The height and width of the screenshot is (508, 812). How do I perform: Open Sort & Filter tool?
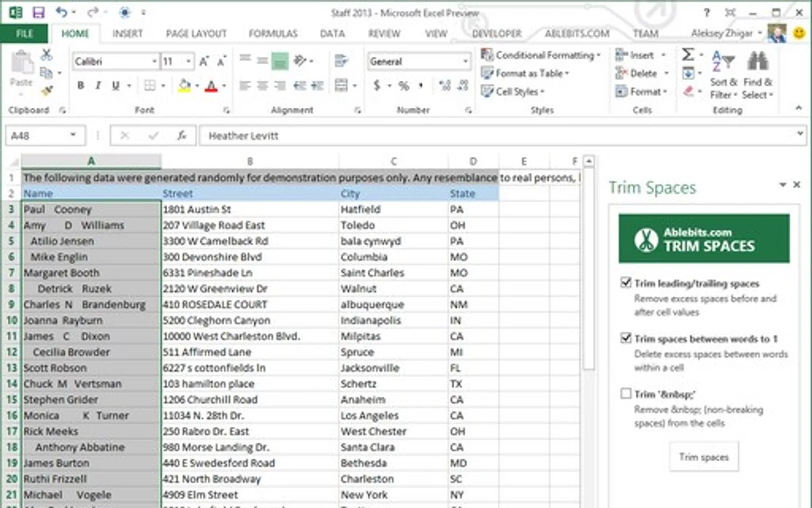click(x=724, y=74)
